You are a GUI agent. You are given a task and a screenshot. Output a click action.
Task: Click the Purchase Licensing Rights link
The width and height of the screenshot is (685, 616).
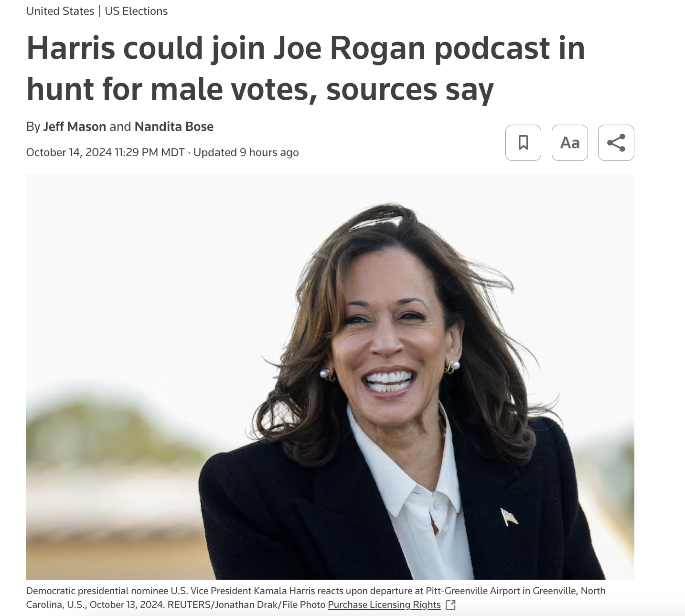pyautogui.click(x=384, y=605)
